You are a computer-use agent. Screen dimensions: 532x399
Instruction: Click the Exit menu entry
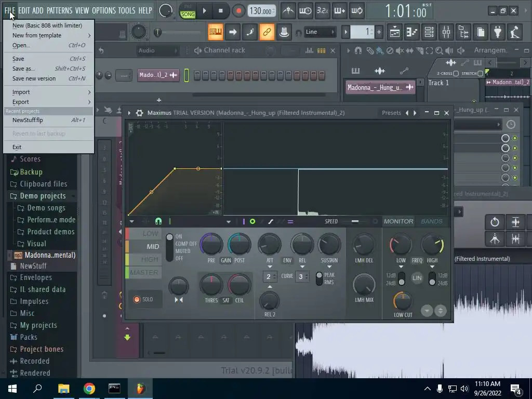click(48, 147)
